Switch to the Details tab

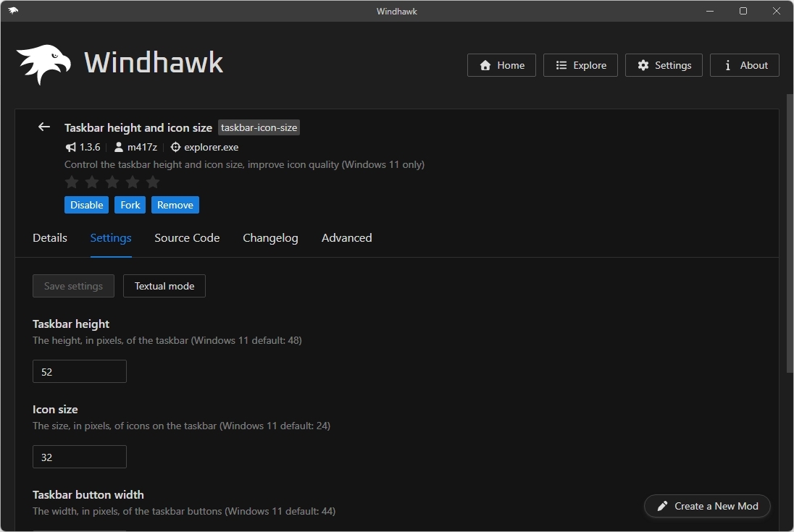tap(49, 237)
